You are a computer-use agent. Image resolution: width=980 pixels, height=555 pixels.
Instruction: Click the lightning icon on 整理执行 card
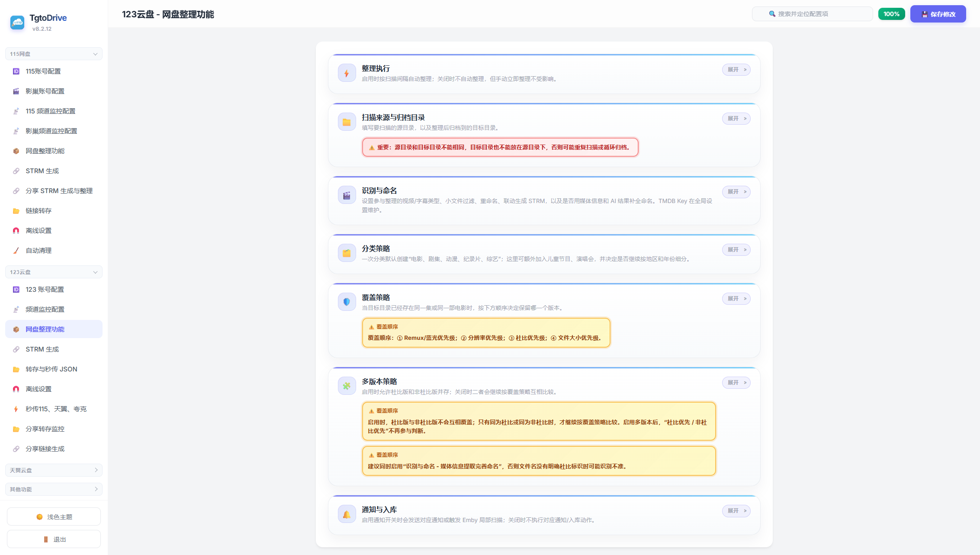[347, 73]
